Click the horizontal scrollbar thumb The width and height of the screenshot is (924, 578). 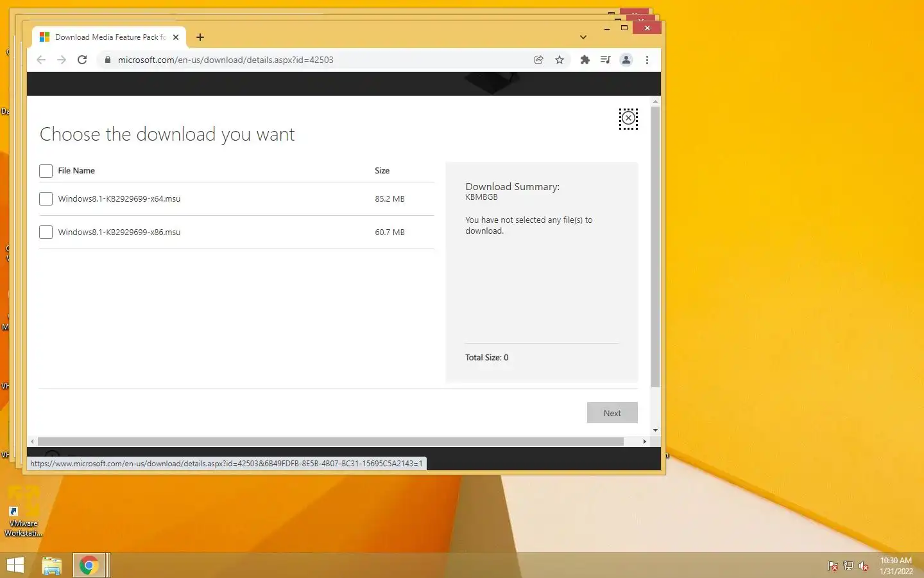(330, 442)
